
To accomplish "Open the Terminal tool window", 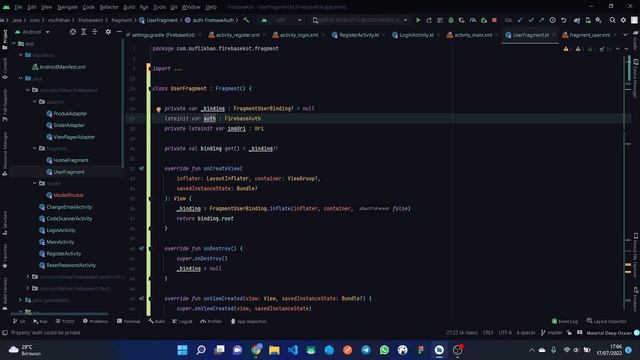I will tap(129, 322).
